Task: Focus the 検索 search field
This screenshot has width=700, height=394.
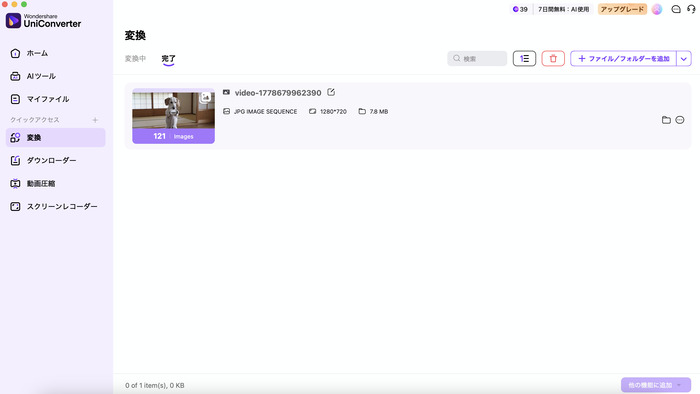Action: (x=477, y=58)
